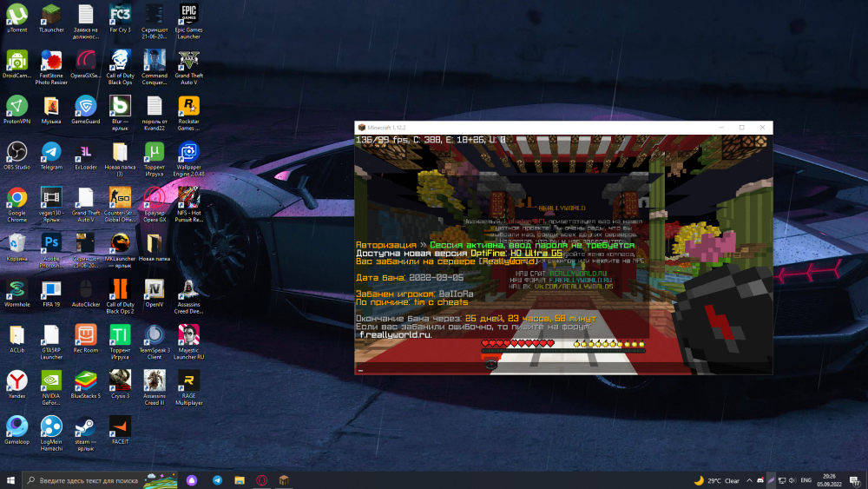Select the Gameloop desktop icon

click(17, 431)
